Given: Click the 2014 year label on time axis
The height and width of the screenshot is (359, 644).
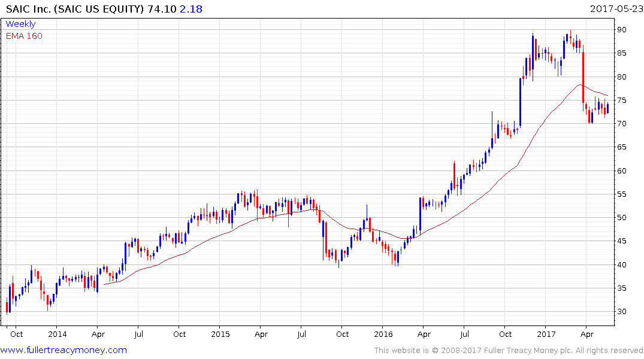Looking at the screenshot, I should tap(58, 334).
